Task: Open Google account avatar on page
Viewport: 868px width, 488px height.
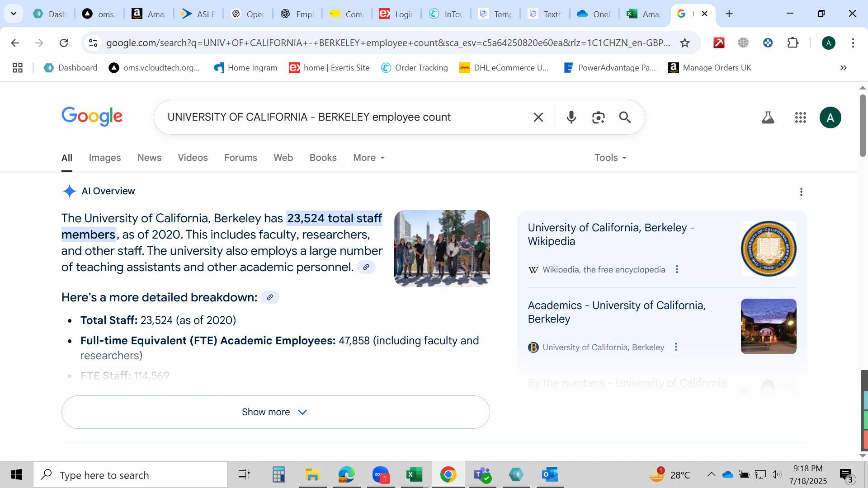Action: pyautogui.click(x=830, y=117)
